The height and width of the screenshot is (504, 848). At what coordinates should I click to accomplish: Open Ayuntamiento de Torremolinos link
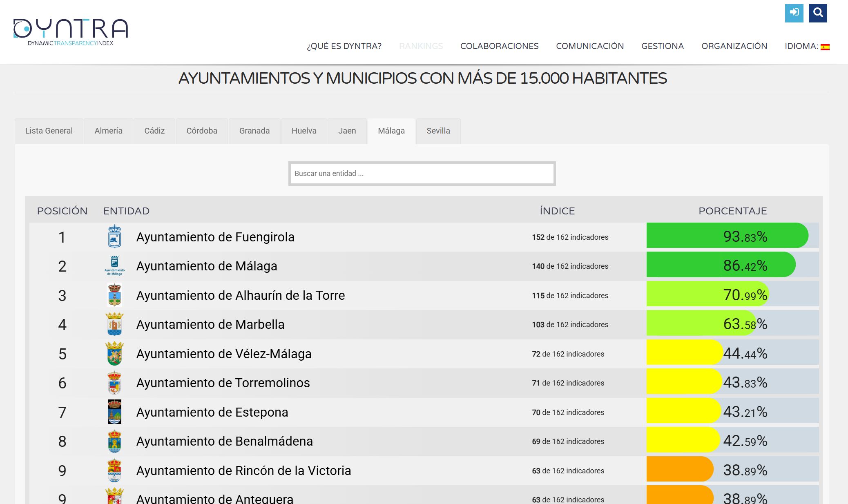pos(223,383)
